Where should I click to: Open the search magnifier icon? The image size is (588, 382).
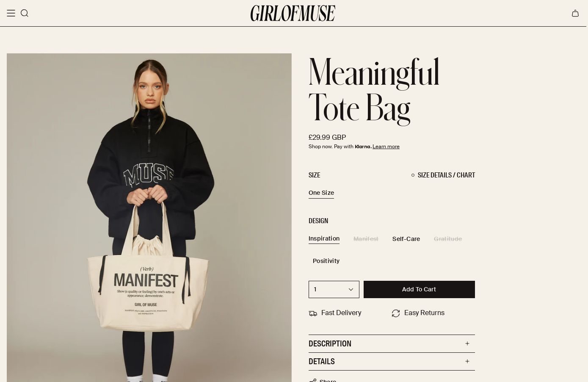click(x=25, y=13)
